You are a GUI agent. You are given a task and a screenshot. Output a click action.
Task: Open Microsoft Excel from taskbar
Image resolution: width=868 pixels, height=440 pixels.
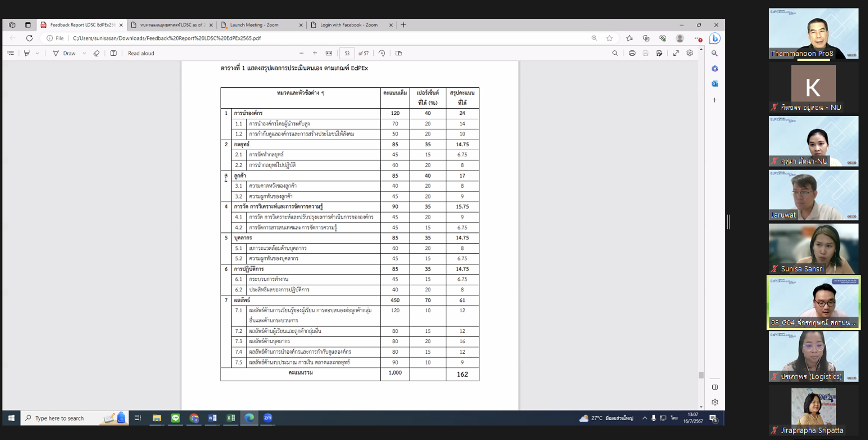click(x=231, y=418)
